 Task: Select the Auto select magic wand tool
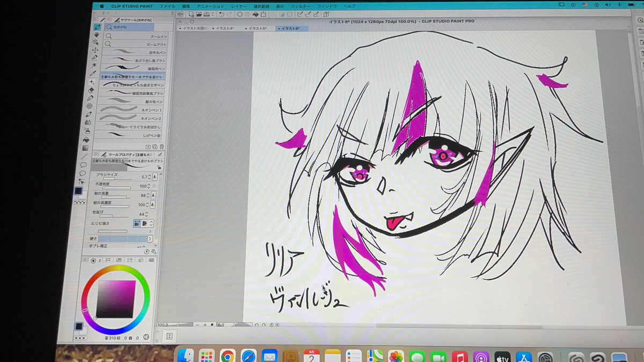(x=95, y=65)
